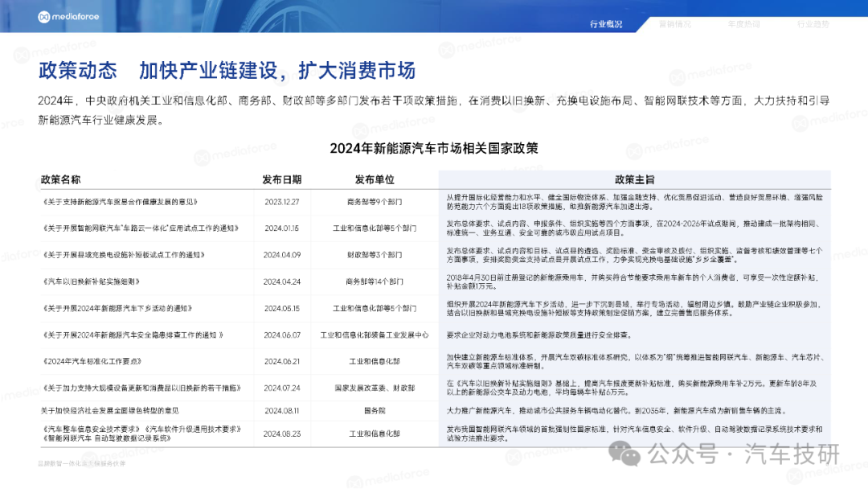Click policy about 大规模设备更新和消费品以旧换新
The image size is (868, 489).
pyautogui.click(x=141, y=388)
